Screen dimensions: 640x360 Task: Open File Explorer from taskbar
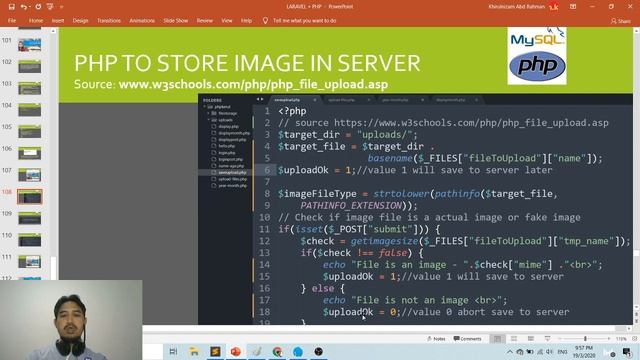(x=194, y=351)
